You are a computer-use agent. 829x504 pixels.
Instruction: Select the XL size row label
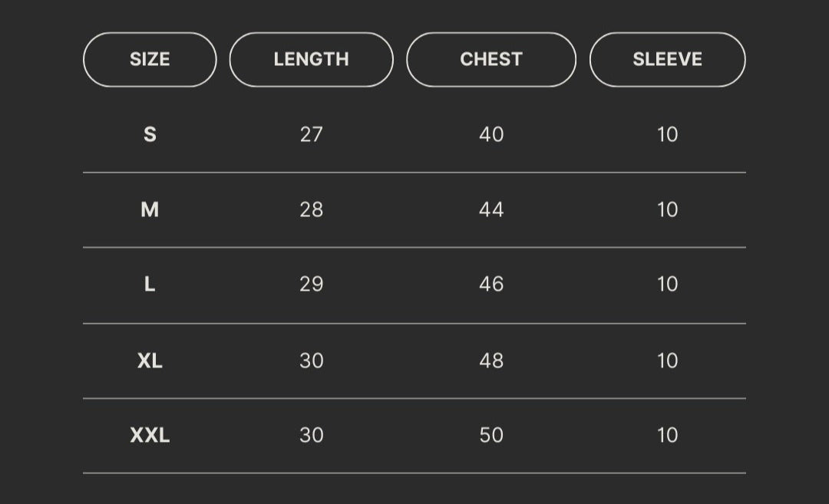pyautogui.click(x=150, y=361)
